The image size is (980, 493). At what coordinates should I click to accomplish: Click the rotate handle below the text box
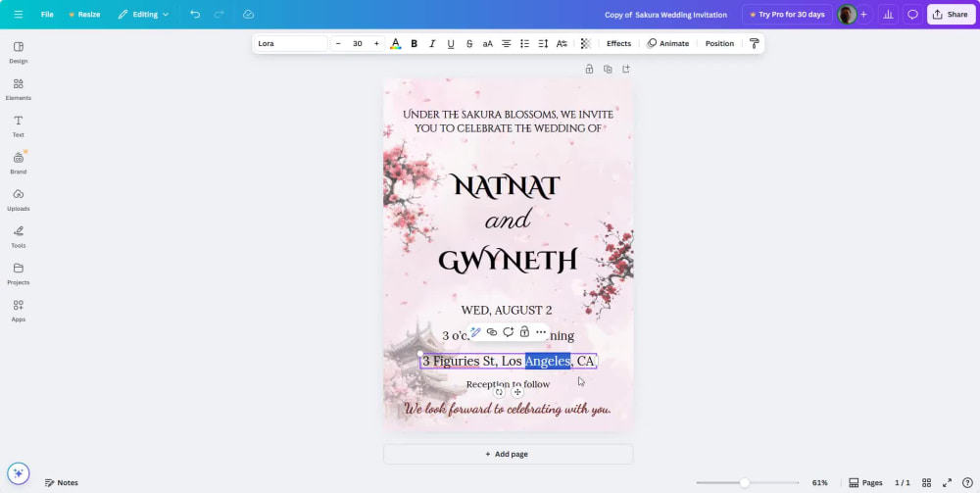(499, 392)
